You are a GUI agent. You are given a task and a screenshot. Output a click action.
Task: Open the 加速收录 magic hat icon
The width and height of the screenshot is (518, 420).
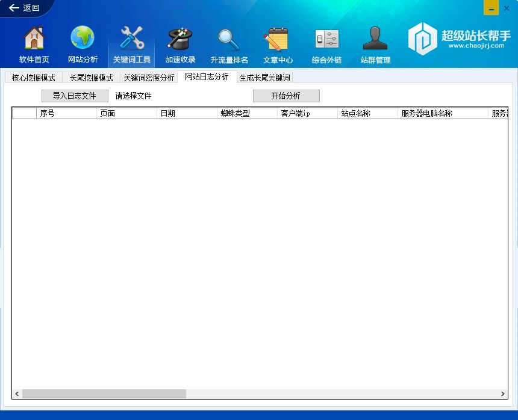pyautogui.click(x=180, y=39)
